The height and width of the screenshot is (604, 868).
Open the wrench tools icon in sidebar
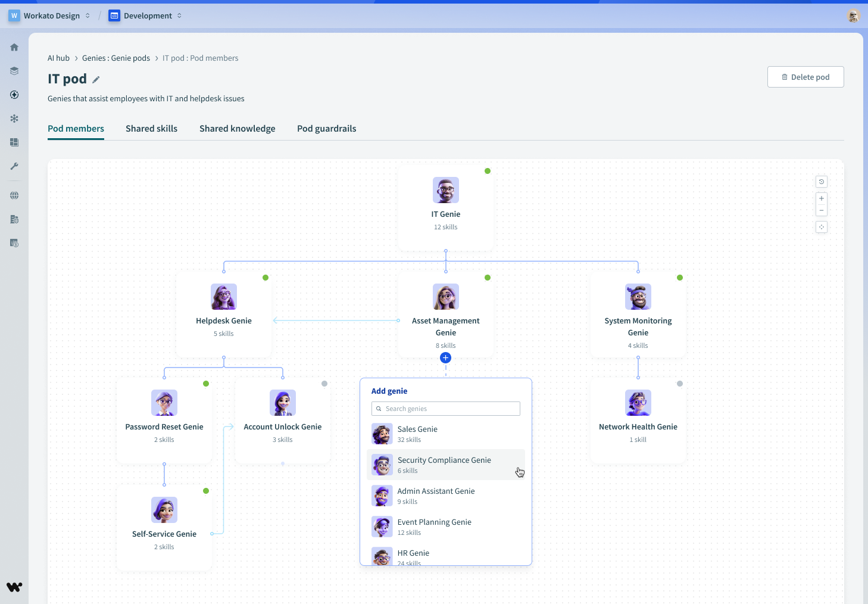click(14, 166)
